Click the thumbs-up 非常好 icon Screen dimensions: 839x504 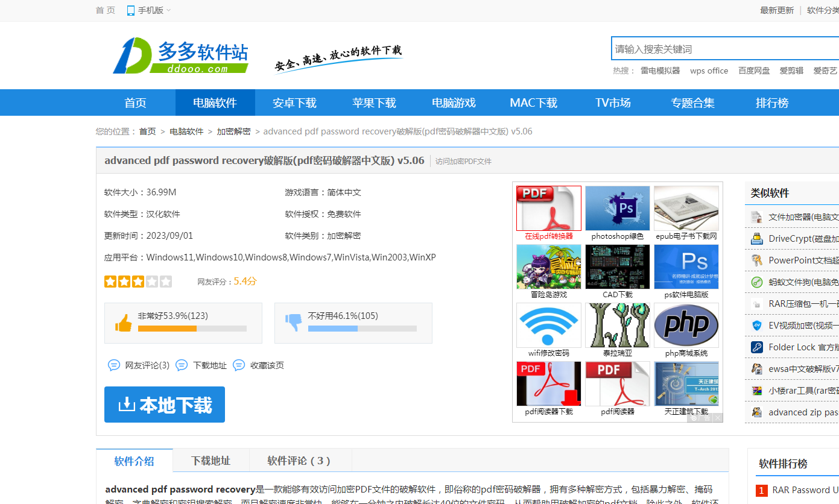pos(124,323)
